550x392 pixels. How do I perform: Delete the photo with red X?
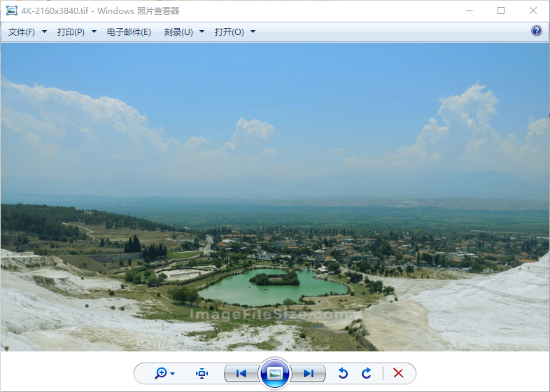pyautogui.click(x=399, y=374)
